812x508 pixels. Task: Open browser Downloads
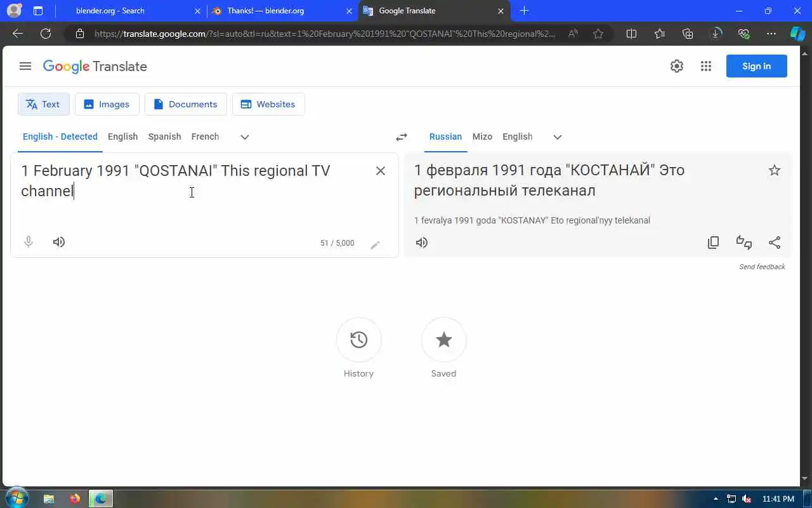[x=716, y=34]
